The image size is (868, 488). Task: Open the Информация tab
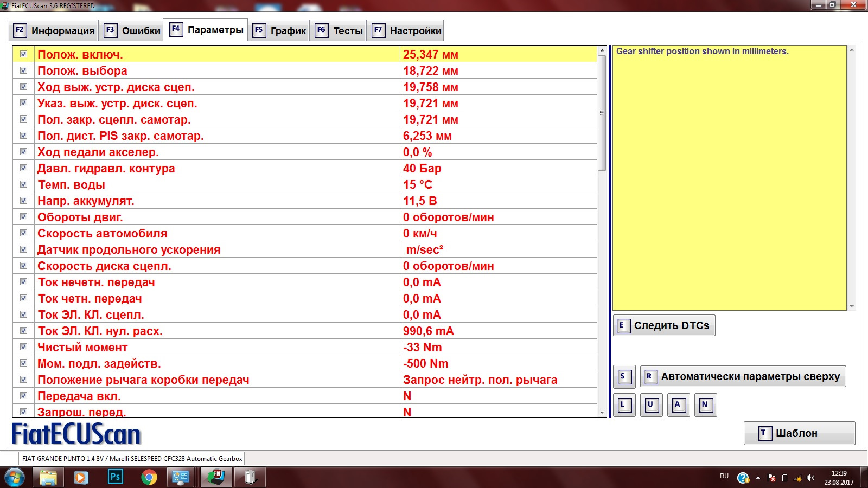point(53,30)
